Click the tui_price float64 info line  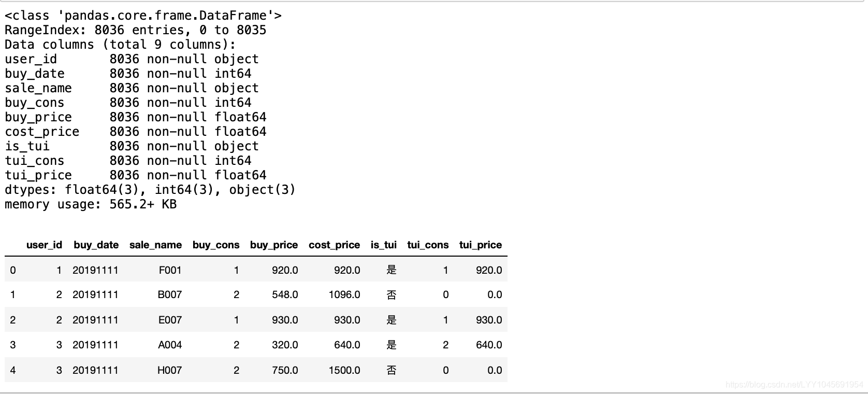pyautogui.click(x=136, y=175)
